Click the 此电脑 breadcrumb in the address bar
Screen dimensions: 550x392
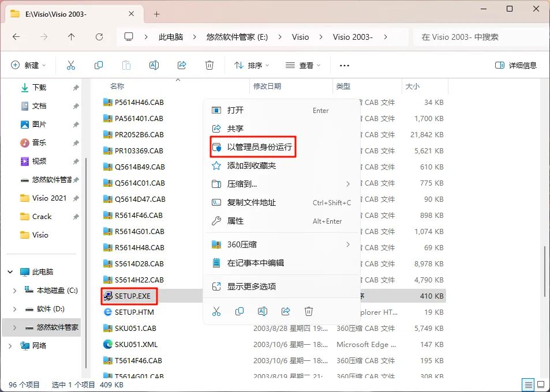pos(171,37)
